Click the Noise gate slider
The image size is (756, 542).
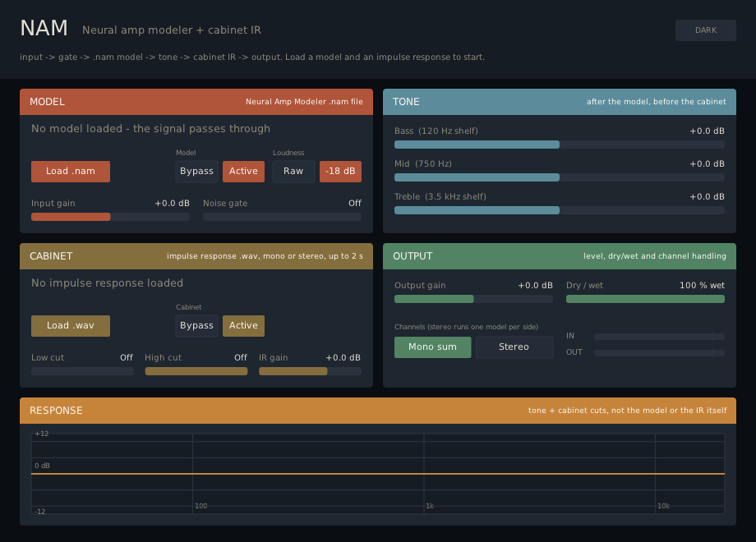(x=282, y=217)
